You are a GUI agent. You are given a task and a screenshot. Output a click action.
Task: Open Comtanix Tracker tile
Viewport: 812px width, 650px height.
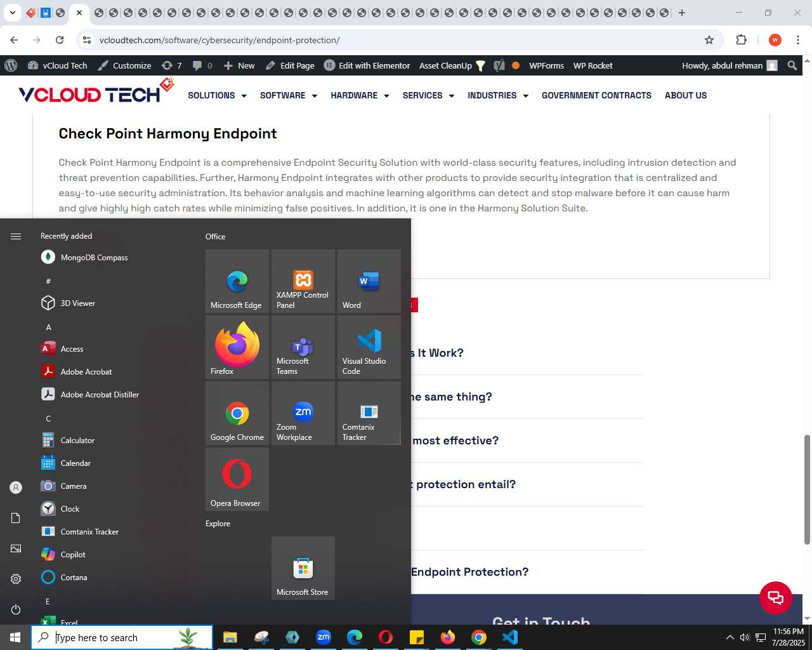369,413
